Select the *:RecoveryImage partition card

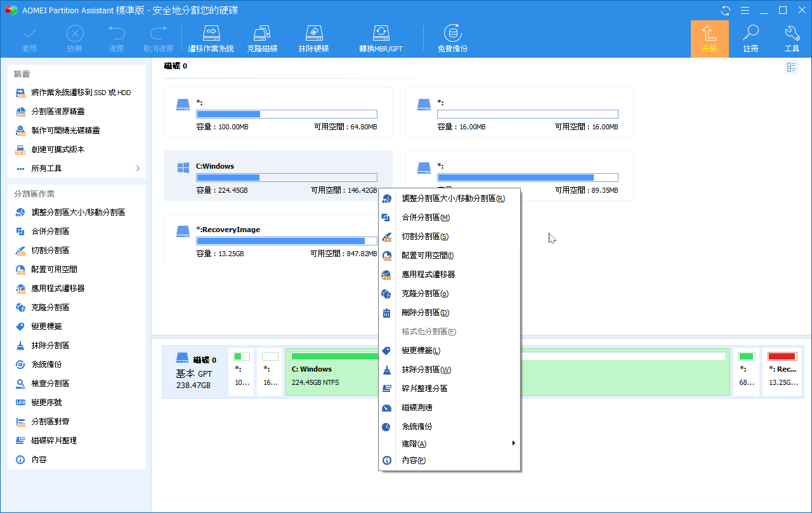(272, 239)
